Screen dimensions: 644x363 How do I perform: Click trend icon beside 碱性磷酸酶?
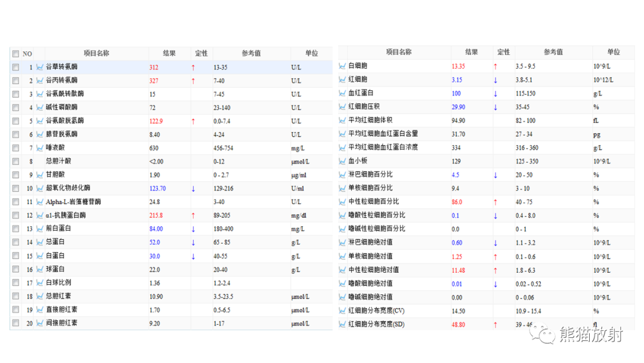(x=39, y=107)
